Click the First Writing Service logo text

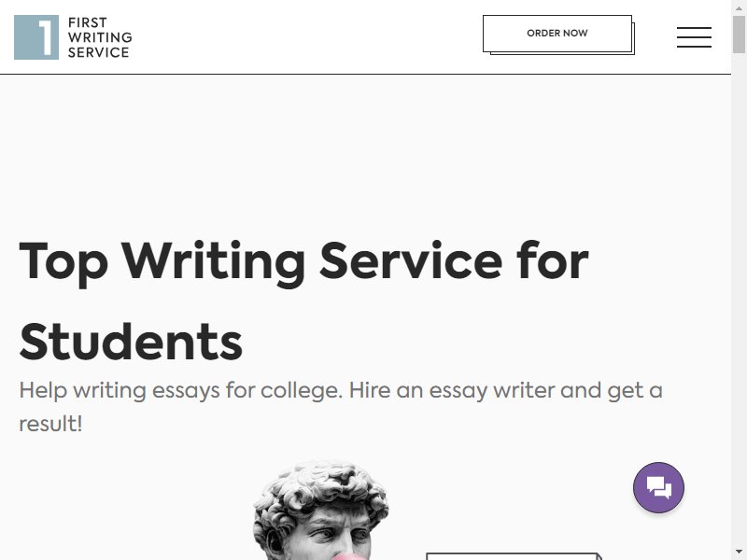tap(100, 37)
